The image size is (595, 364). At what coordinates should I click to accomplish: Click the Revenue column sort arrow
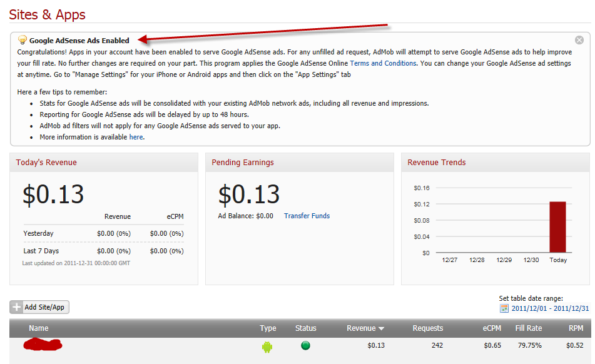[x=382, y=329]
